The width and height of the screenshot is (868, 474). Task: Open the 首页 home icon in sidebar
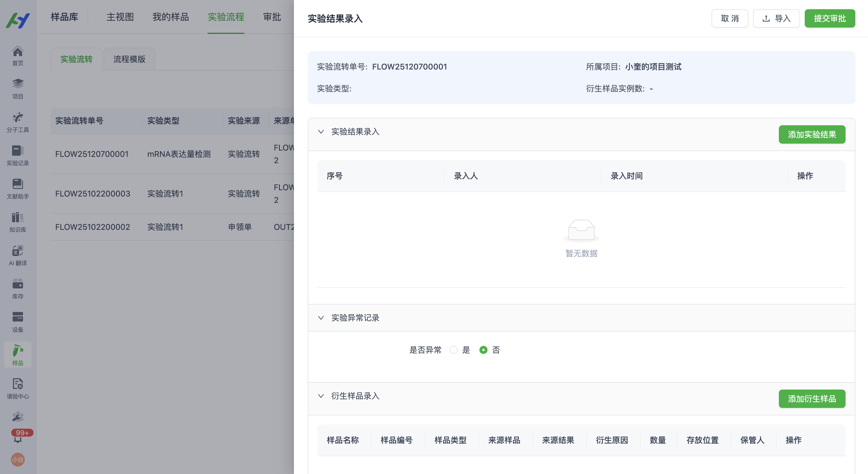tap(17, 55)
